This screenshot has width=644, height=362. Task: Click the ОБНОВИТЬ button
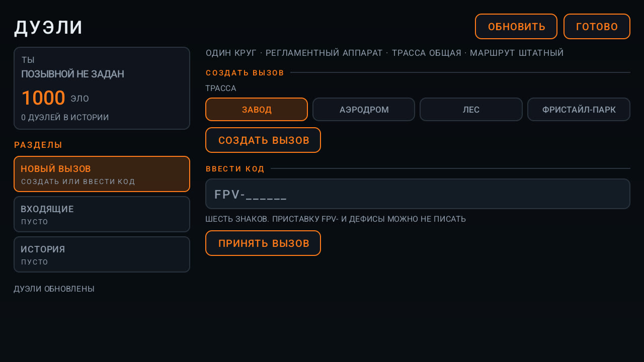coord(516,27)
